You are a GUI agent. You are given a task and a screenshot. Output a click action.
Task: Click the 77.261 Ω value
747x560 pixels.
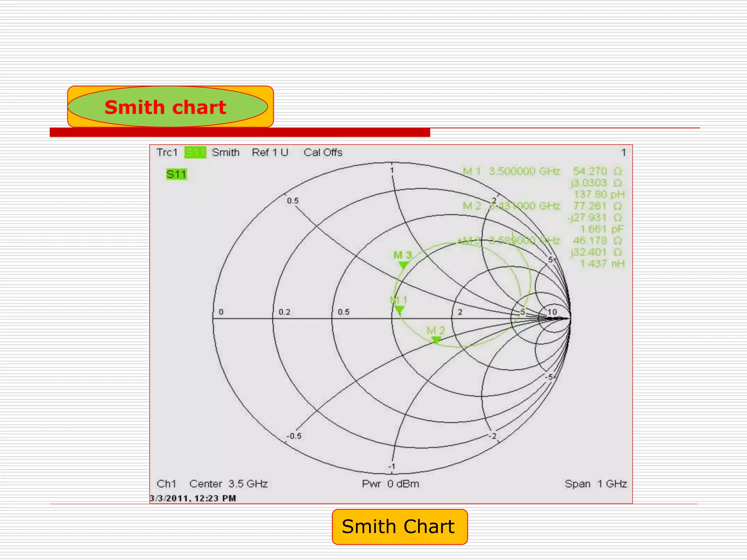coord(597,206)
